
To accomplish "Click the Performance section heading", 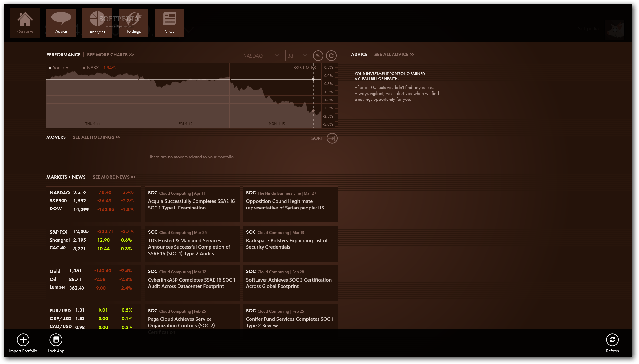I will pos(63,55).
